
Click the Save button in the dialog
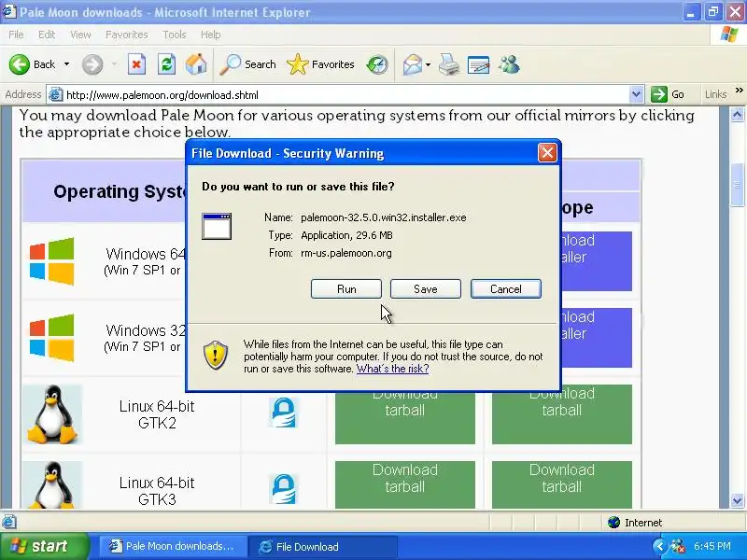click(426, 289)
